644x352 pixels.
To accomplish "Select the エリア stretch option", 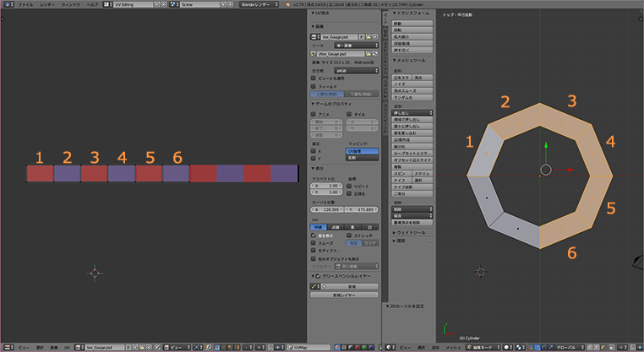I will [370, 243].
